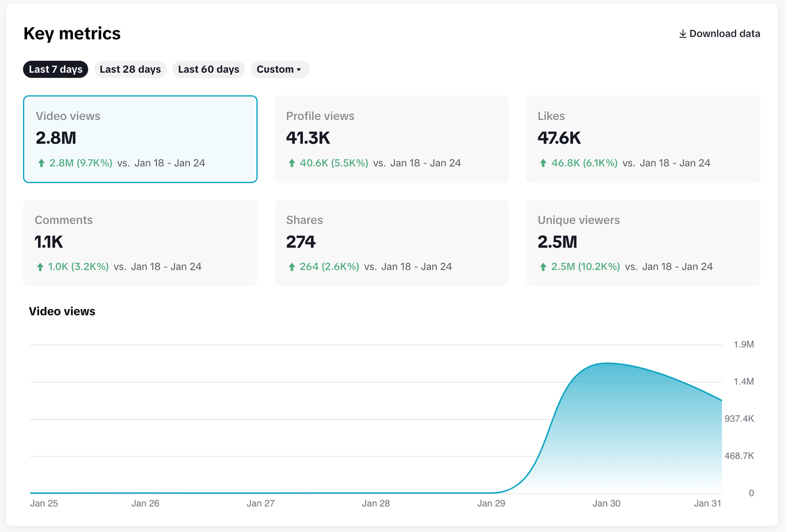Viewport: 786px width, 532px height.
Task: Select the Last 7 days filter
Action: (56, 69)
